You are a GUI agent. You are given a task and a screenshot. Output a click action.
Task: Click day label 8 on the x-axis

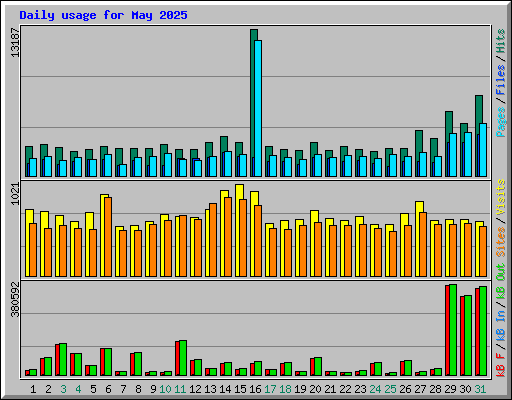[x=138, y=389]
